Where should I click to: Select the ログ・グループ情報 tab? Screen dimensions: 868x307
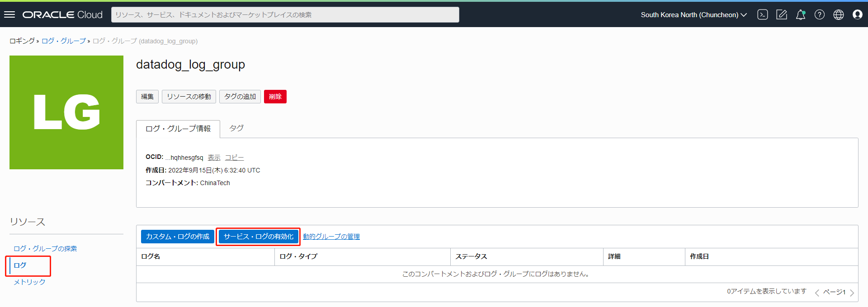pos(178,129)
